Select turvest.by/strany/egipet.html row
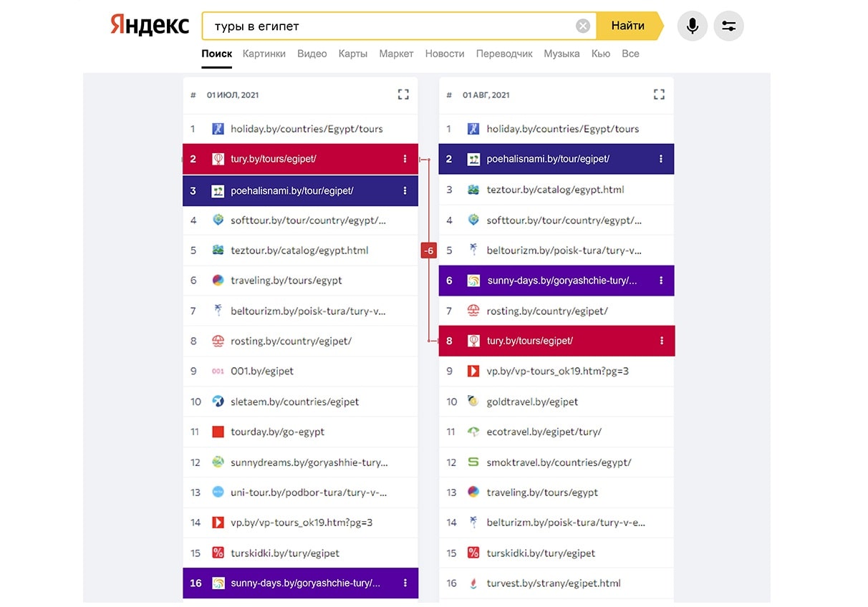This screenshot has width=868, height=607. click(556, 583)
